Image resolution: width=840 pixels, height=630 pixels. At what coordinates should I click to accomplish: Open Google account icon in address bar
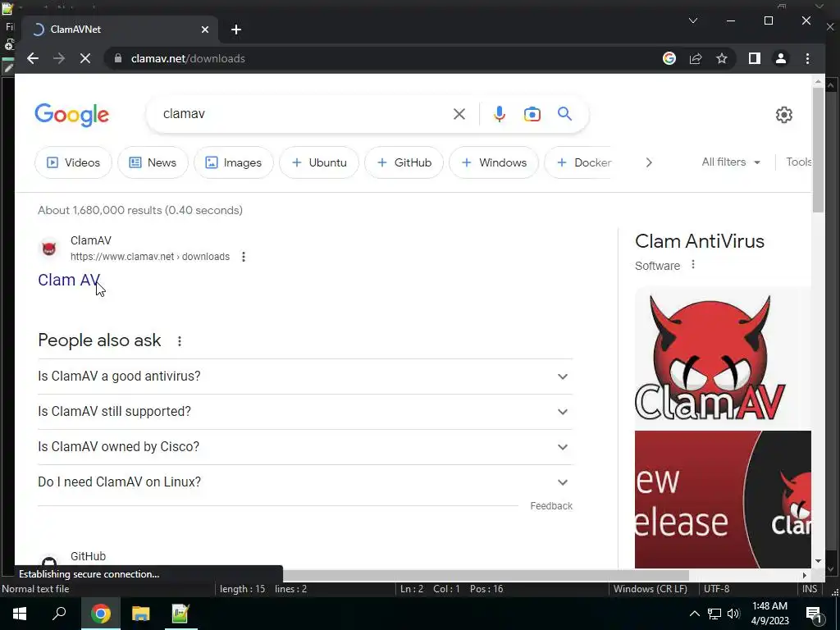click(x=669, y=58)
